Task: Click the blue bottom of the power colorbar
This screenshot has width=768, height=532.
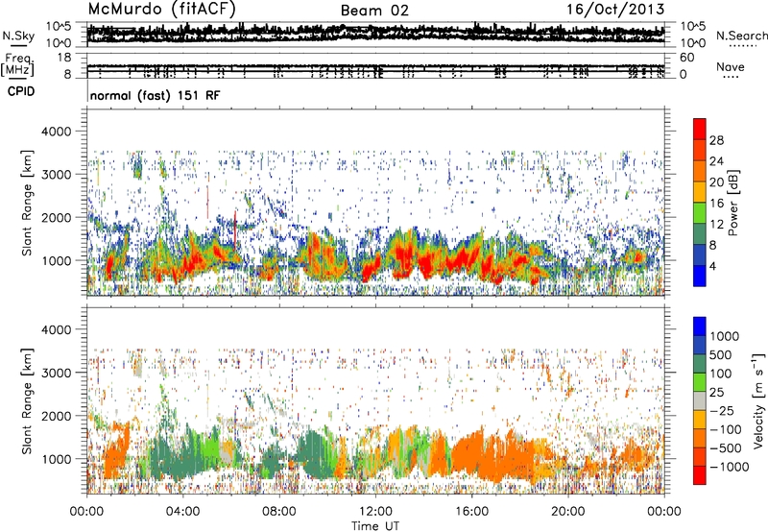Action: coord(700,277)
